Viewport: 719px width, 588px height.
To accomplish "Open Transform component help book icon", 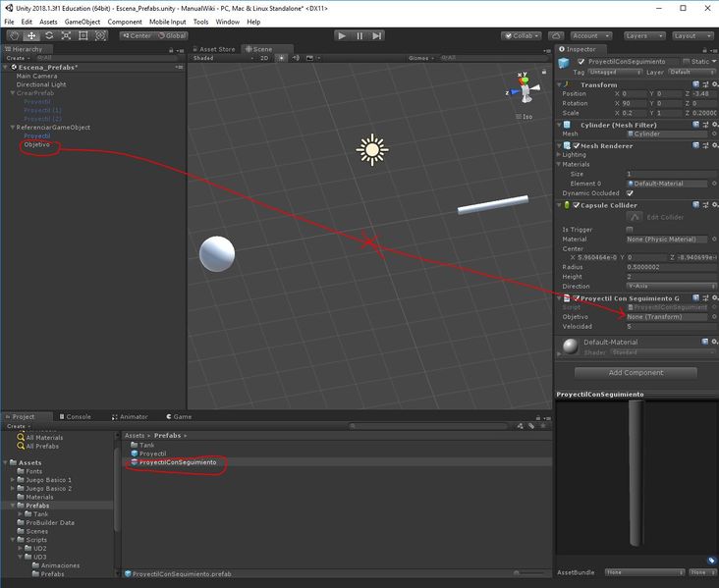I will [696, 84].
